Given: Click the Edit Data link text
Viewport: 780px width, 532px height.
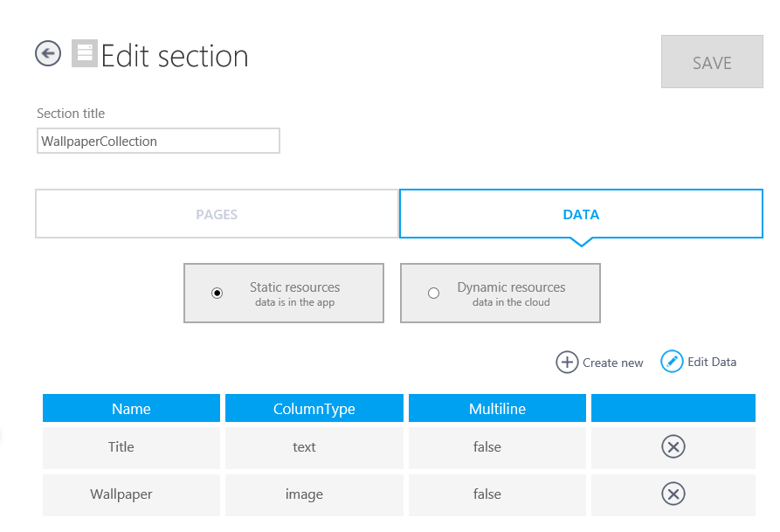Looking at the screenshot, I should pos(711,362).
